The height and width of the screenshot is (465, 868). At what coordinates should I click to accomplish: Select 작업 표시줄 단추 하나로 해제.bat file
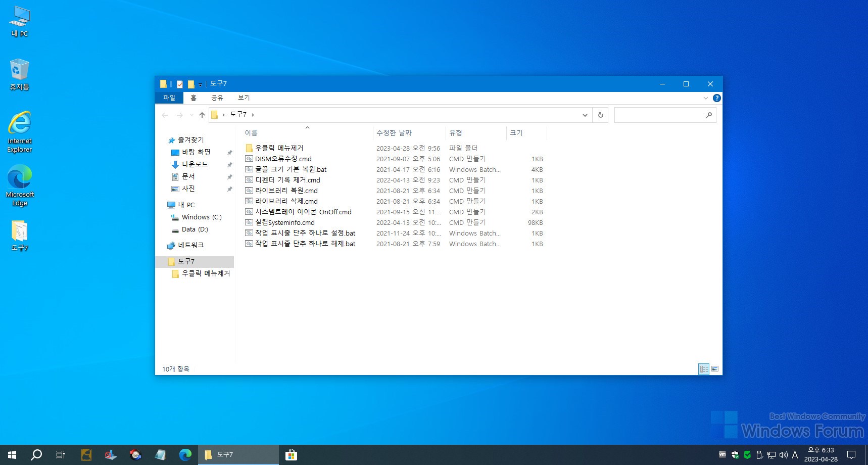click(301, 244)
